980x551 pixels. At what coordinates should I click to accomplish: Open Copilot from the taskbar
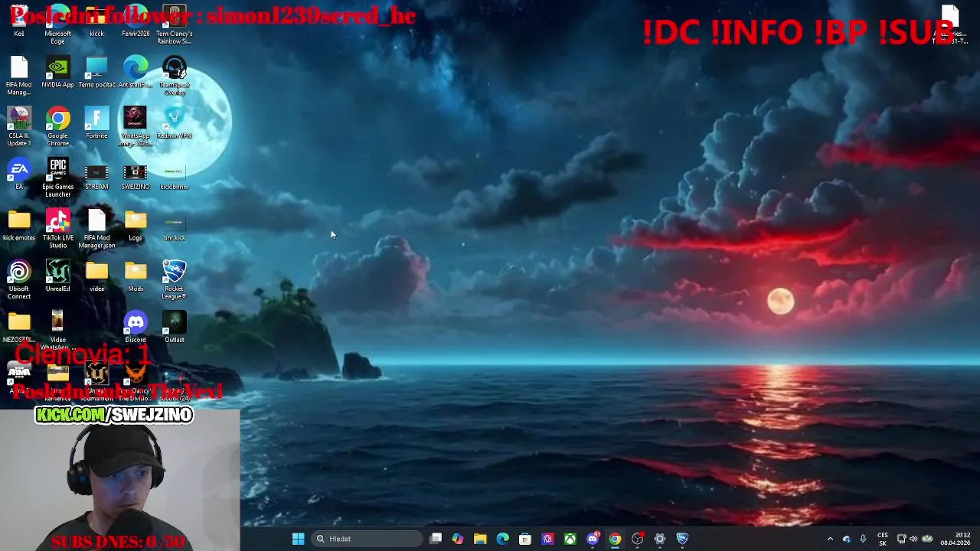click(458, 539)
